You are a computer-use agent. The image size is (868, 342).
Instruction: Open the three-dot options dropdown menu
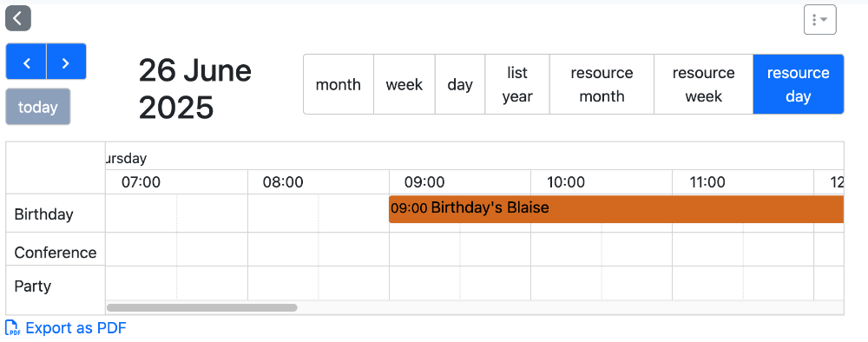click(x=820, y=20)
